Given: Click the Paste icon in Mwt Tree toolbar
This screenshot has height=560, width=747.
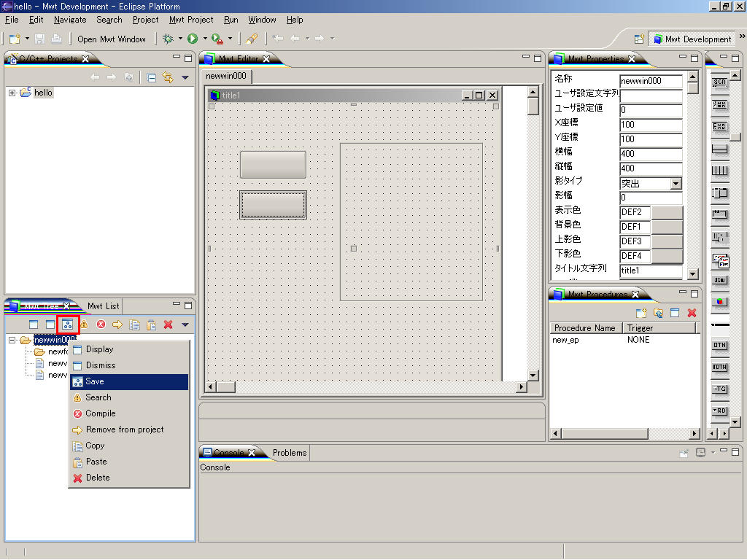Looking at the screenshot, I should click(152, 324).
